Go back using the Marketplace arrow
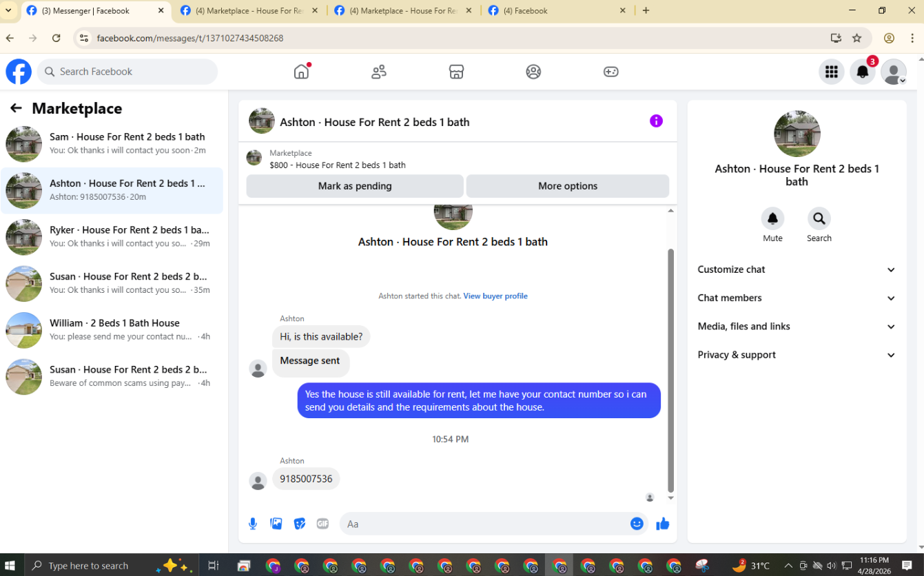Screen dimensions: 924x576 pyautogui.click(x=16, y=108)
